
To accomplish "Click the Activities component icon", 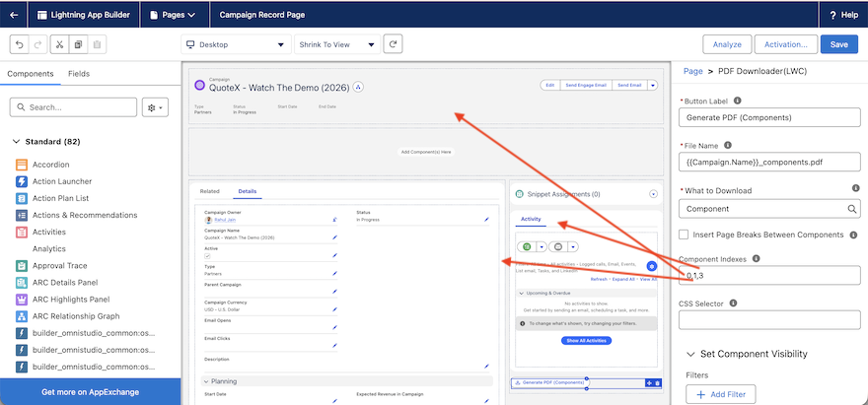I will [x=22, y=232].
